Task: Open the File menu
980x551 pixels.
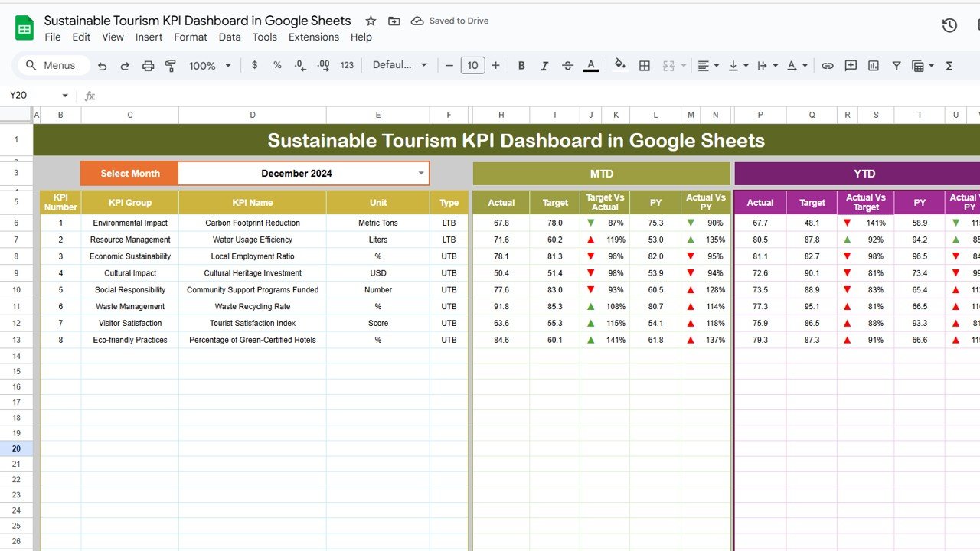Action: point(53,37)
